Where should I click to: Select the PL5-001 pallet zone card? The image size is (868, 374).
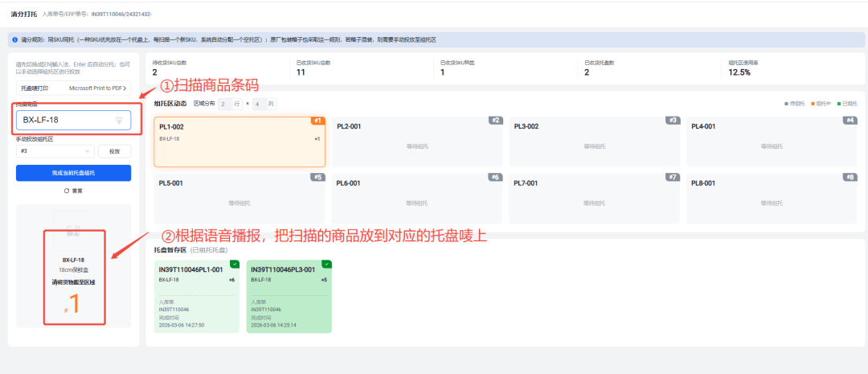tap(240, 199)
